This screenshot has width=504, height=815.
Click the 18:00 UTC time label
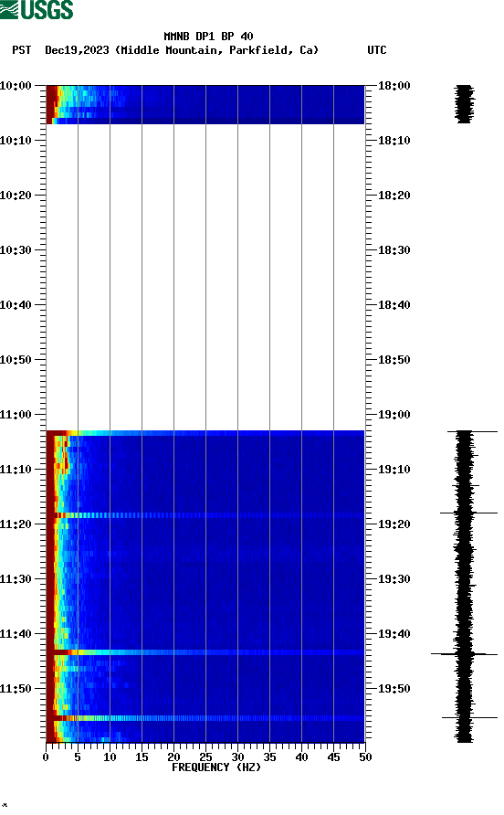coord(394,86)
